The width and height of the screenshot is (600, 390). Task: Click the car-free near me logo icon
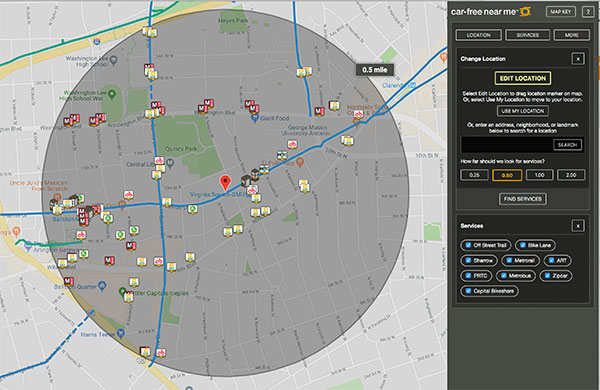point(525,11)
